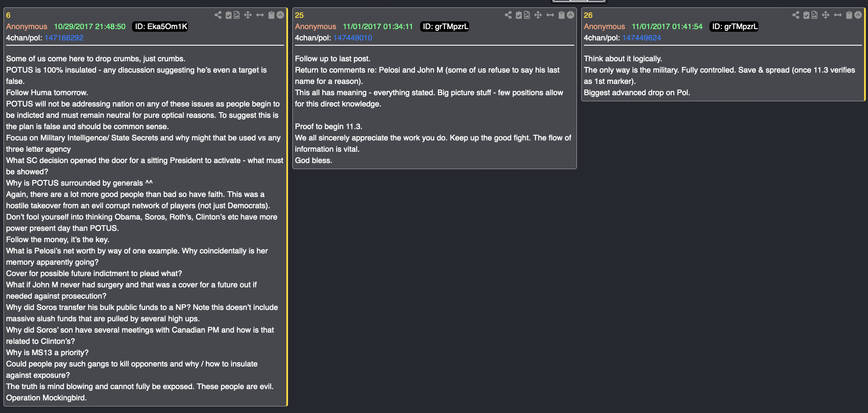The image size is (868, 413).
Task: Click the clipboard-check icon on post 25
Action: [x=519, y=15]
